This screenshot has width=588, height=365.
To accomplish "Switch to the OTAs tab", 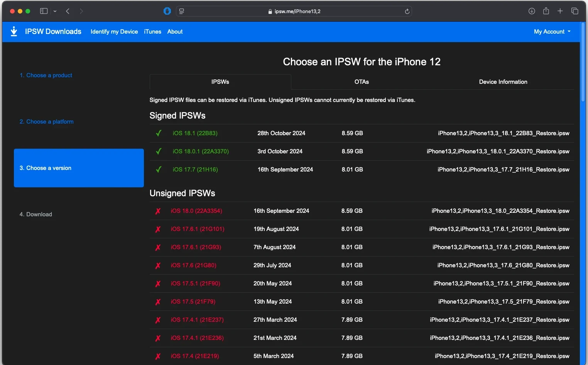I will (x=361, y=82).
